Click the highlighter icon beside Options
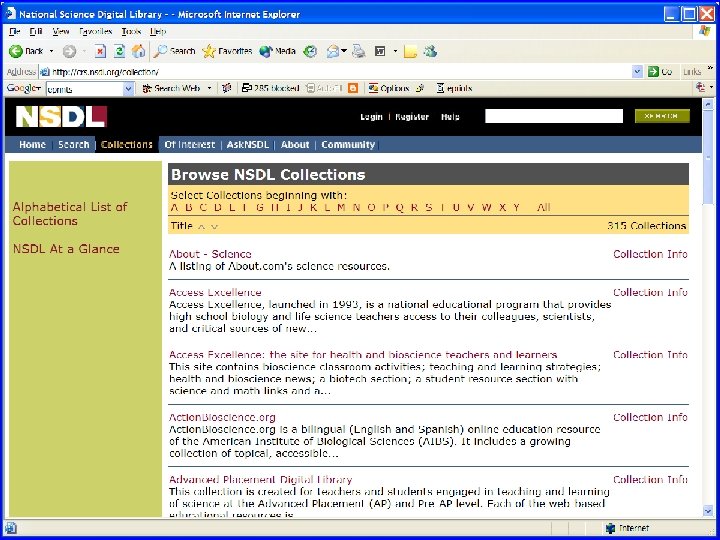The height and width of the screenshot is (540, 720). pos(420,88)
